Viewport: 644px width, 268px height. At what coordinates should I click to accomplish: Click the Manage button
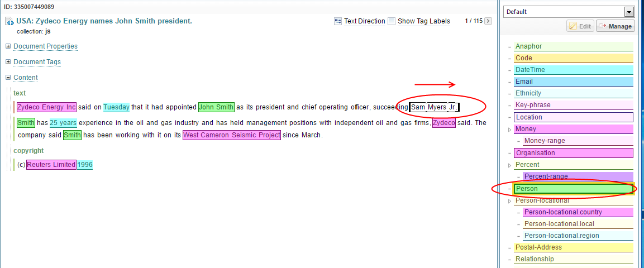click(x=615, y=26)
